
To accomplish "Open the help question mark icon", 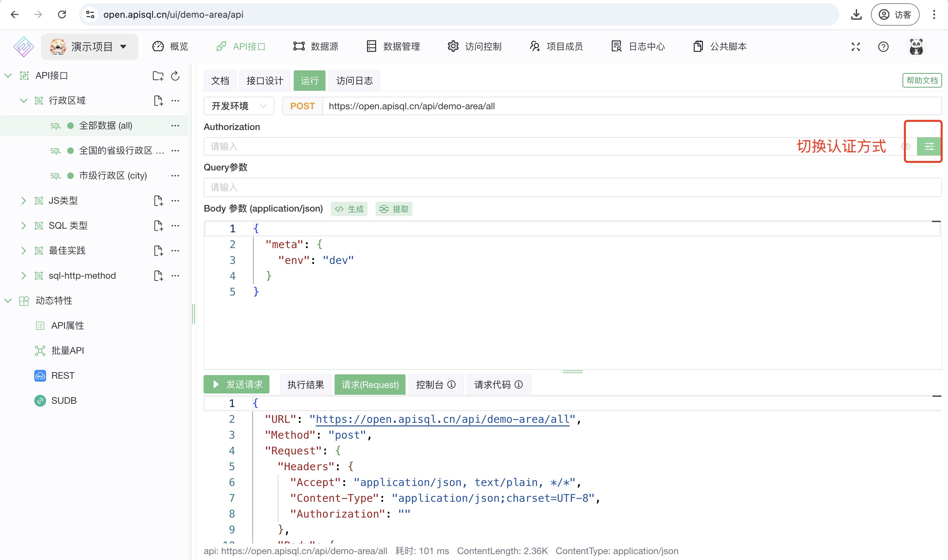I will tap(883, 47).
